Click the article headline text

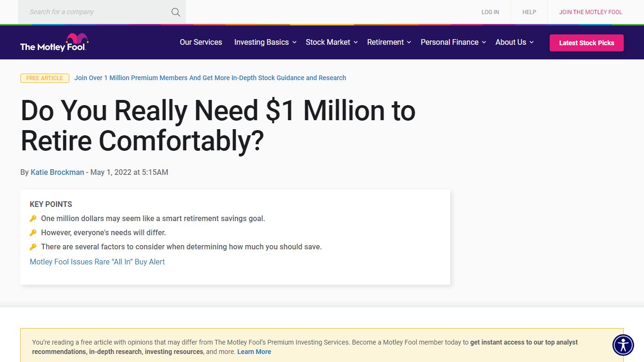pyautogui.click(x=218, y=125)
